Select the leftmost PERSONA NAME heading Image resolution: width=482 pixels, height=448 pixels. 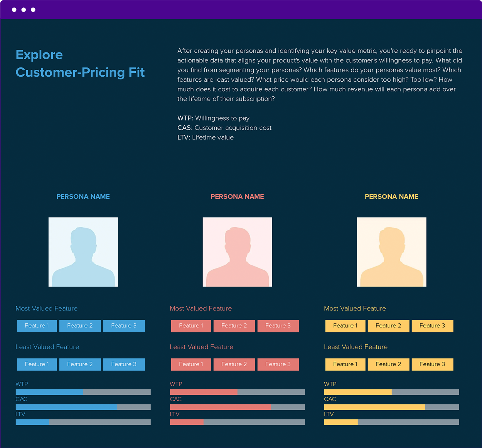[83, 196]
